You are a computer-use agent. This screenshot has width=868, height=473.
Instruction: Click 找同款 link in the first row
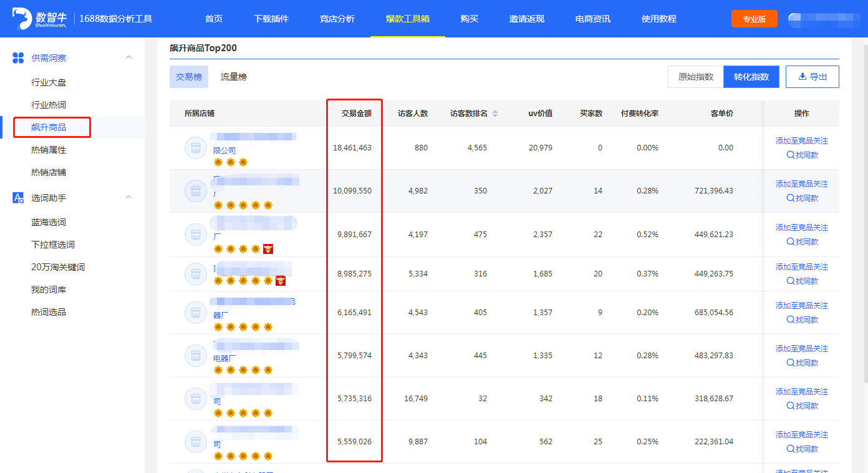click(802, 155)
